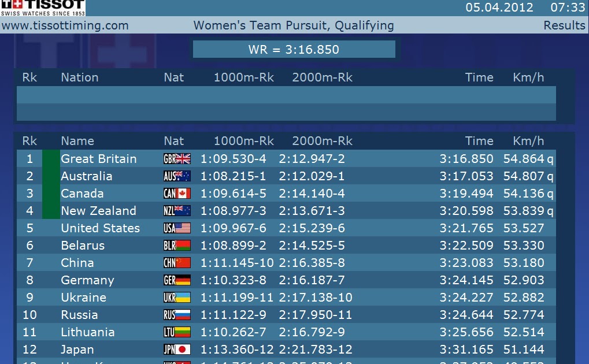Click the Results label at top right
This screenshot has width=589, height=364.
(564, 25)
